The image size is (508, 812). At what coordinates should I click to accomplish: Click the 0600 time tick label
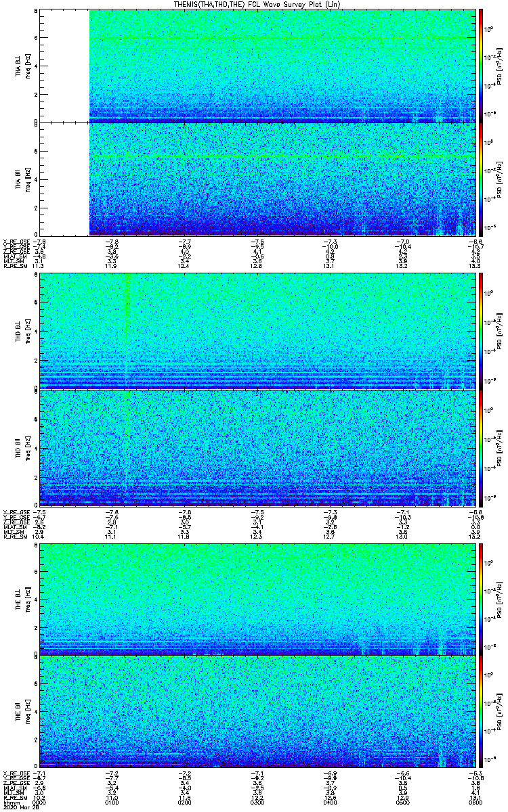tap(477, 802)
